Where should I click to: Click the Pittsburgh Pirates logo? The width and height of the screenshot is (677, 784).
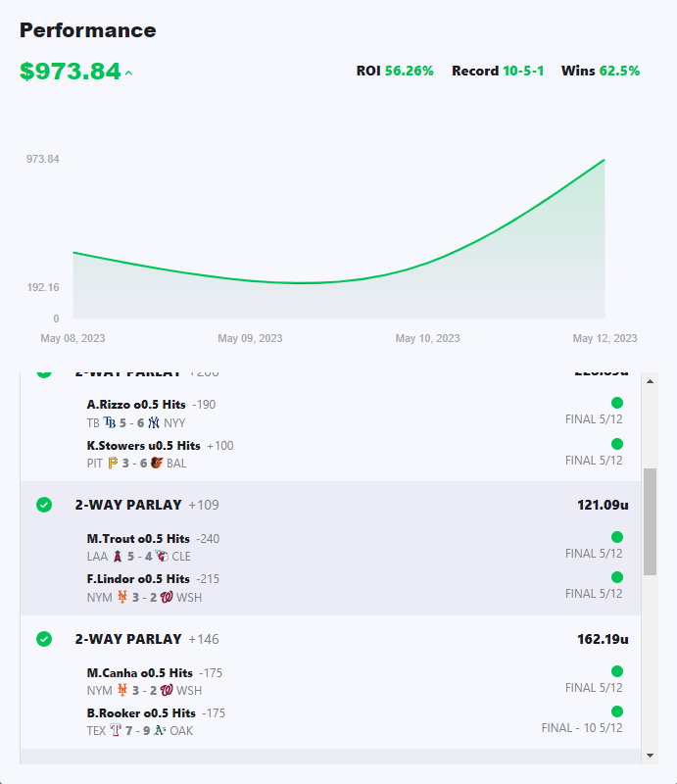pos(113,463)
